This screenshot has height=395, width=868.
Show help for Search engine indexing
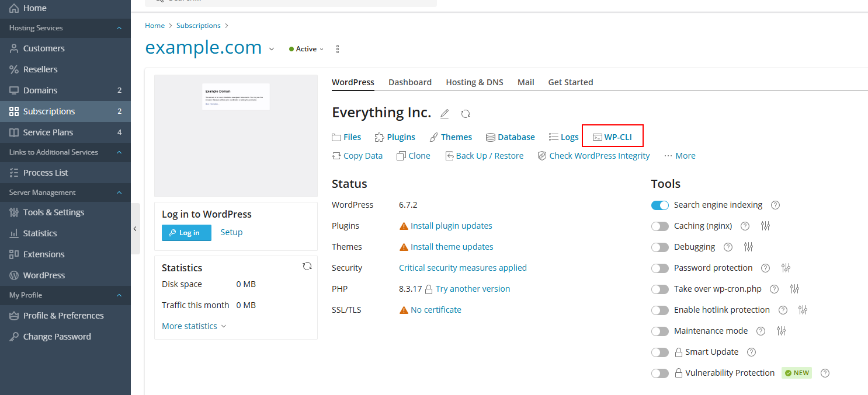click(x=776, y=205)
